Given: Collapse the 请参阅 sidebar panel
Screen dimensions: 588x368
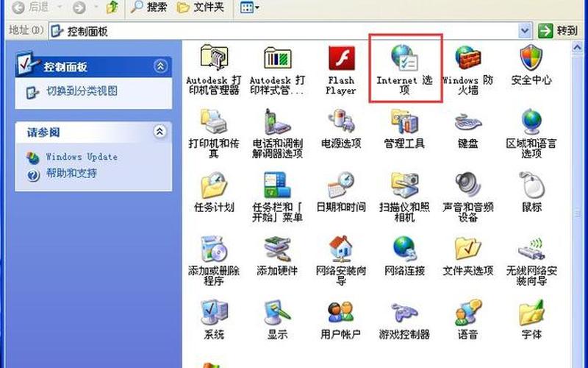Looking at the screenshot, I should [x=160, y=132].
